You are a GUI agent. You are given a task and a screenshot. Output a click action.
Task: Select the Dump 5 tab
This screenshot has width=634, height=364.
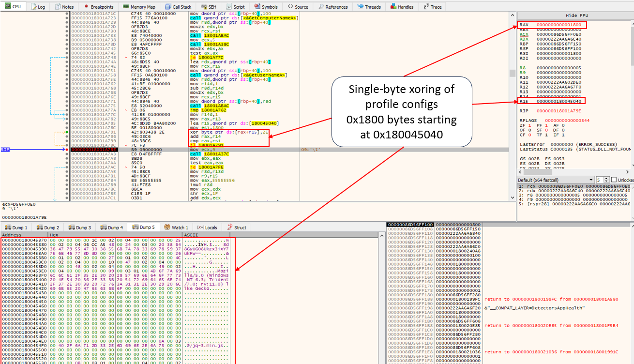coord(143,227)
